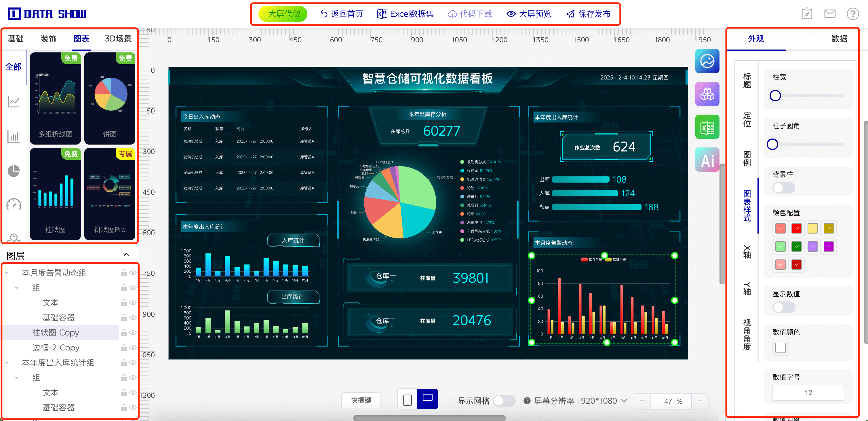The width and height of the screenshot is (868, 421).
Task: Open the pie chart category icon
Action: coord(14,171)
